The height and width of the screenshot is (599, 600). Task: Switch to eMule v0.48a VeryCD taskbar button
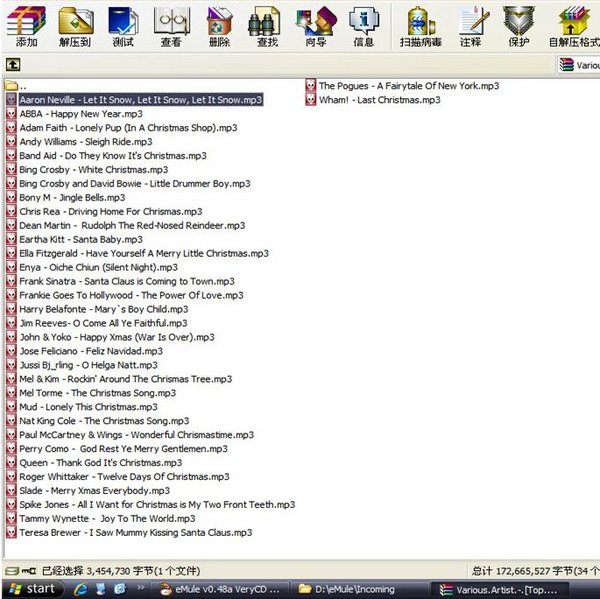pos(220,589)
